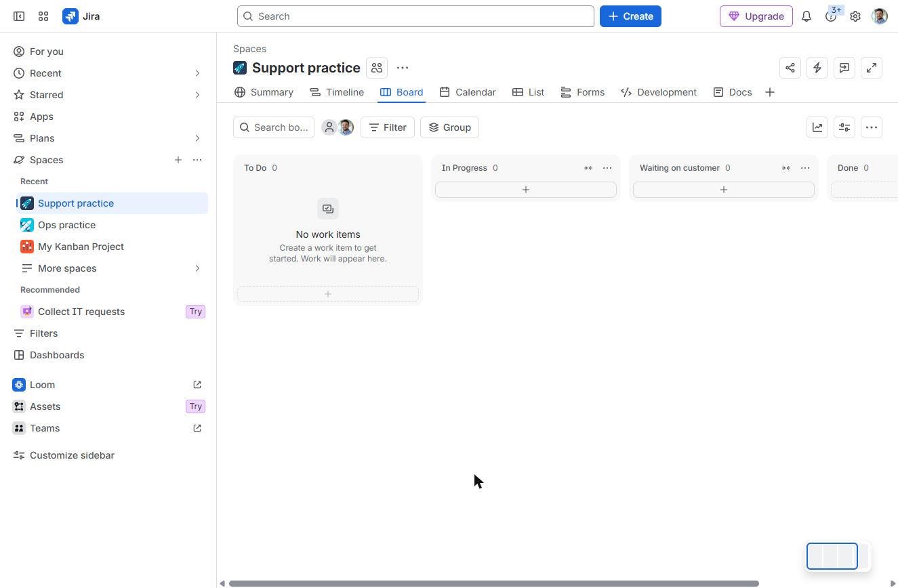Focus the top Search field
The image size is (898, 588).
pyautogui.click(x=415, y=16)
